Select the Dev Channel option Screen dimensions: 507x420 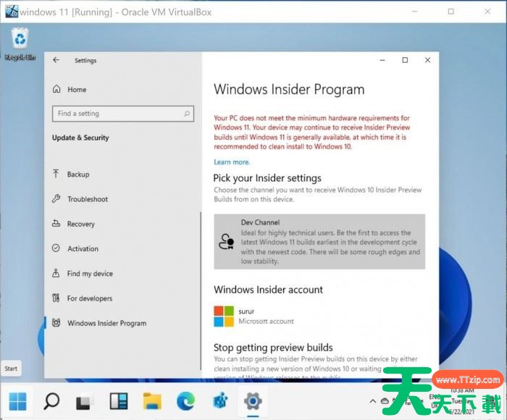[319, 242]
